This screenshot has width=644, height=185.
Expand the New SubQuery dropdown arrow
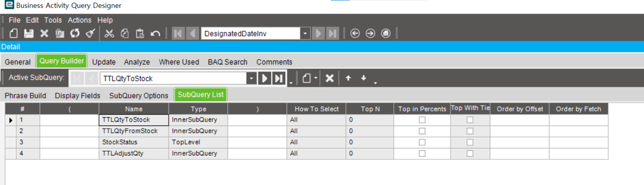tap(316, 78)
